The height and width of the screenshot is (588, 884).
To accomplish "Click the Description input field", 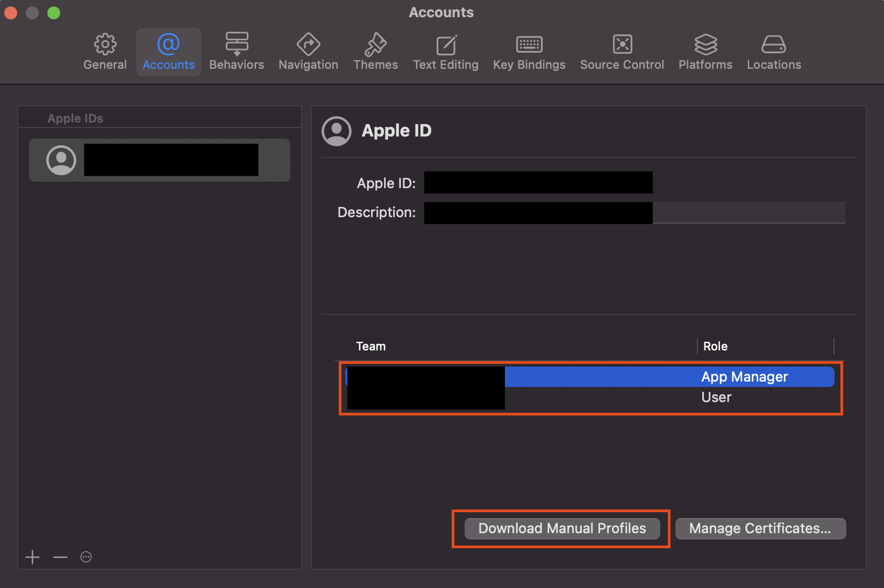I will point(635,213).
